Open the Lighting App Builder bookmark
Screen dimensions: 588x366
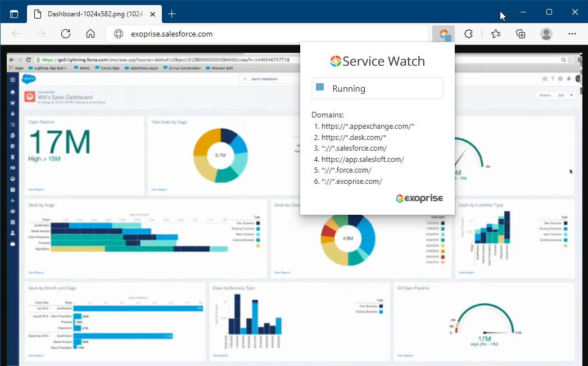pos(48,68)
